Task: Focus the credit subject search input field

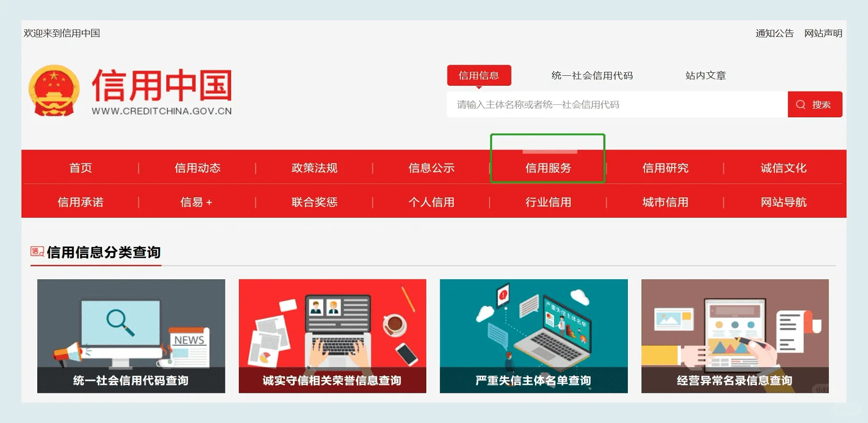Action: click(617, 104)
